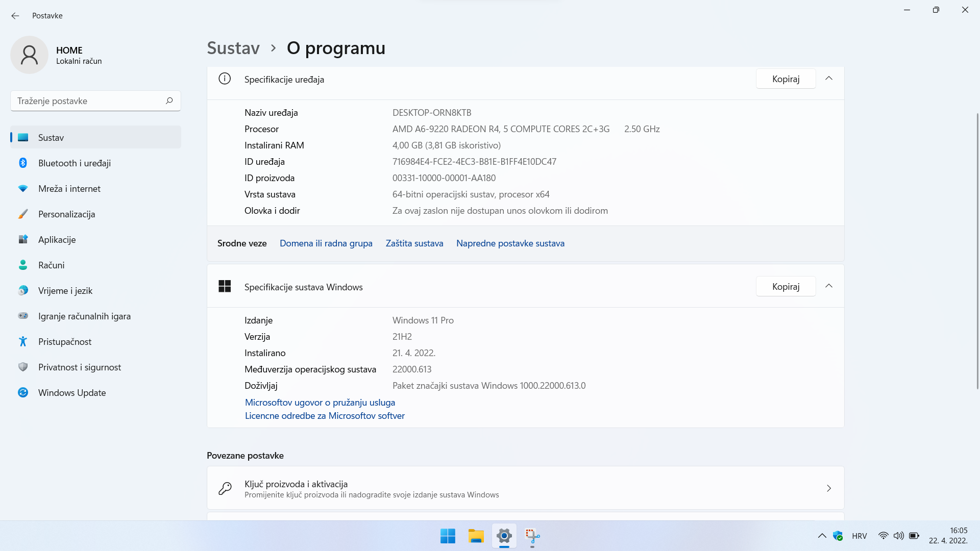
Task: Click Sustav in the breadcrumb
Action: 233,48
